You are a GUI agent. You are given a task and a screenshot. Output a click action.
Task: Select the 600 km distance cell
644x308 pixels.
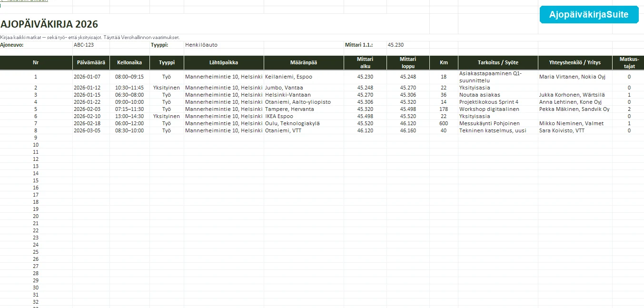click(444, 123)
